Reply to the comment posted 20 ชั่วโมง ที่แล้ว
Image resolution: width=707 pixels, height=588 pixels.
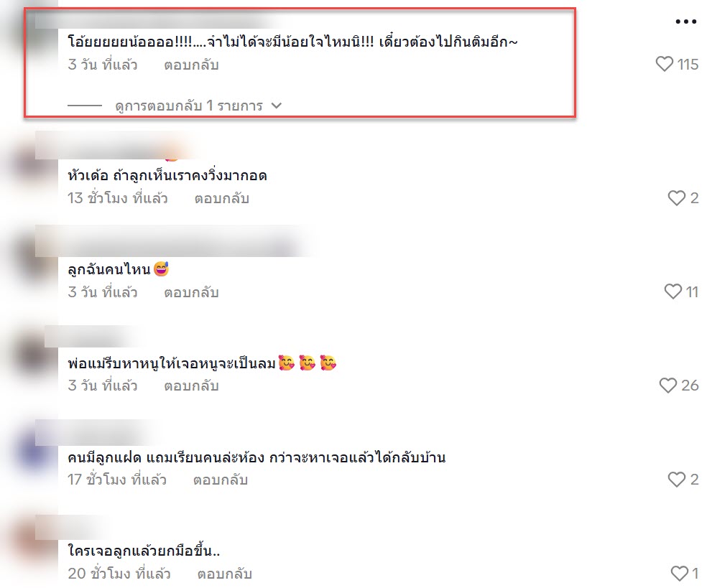[225, 574]
